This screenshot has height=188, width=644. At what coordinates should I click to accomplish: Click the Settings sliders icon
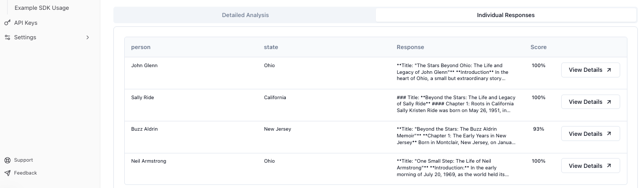[7, 37]
